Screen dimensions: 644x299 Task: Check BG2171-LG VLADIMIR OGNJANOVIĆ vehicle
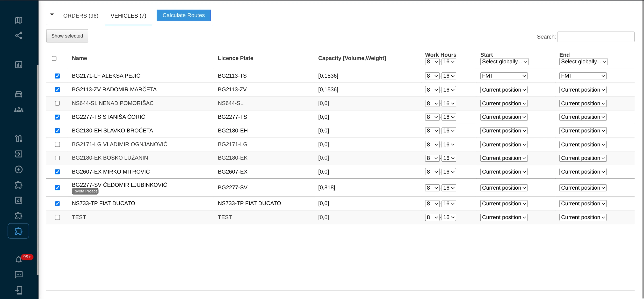click(x=57, y=145)
